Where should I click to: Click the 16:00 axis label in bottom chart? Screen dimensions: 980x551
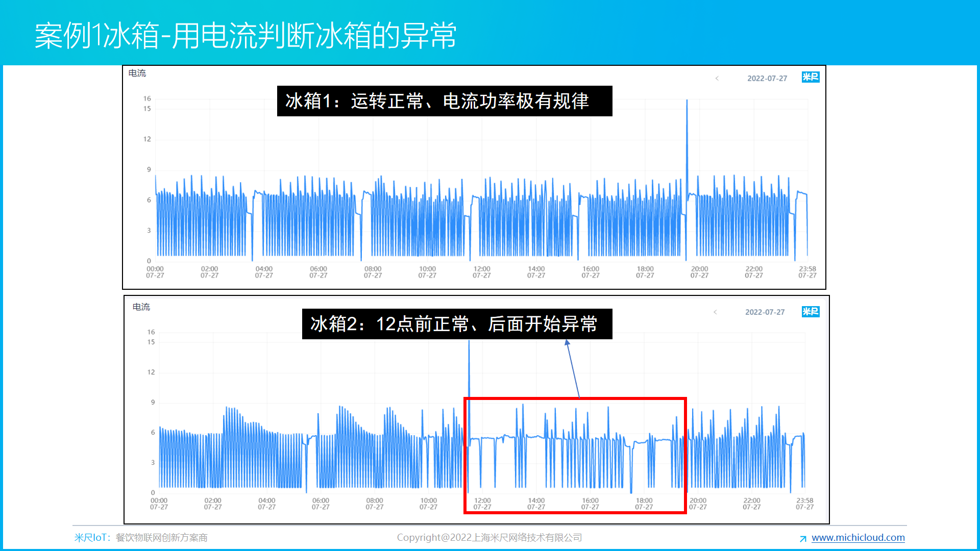click(590, 504)
